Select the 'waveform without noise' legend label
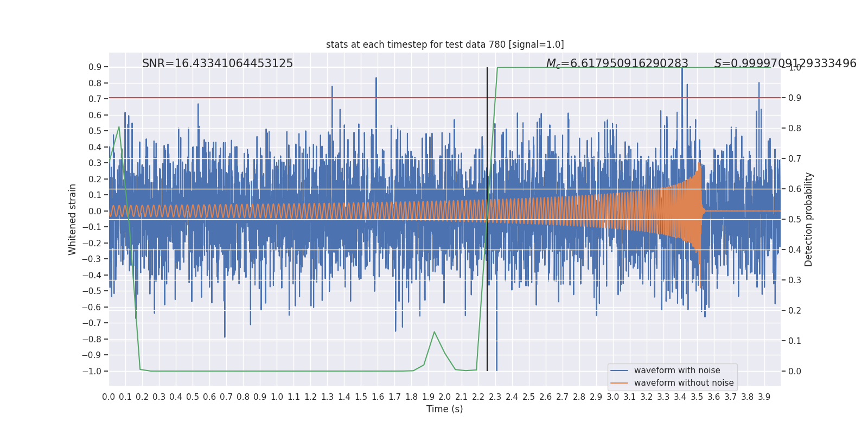 [683, 383]
